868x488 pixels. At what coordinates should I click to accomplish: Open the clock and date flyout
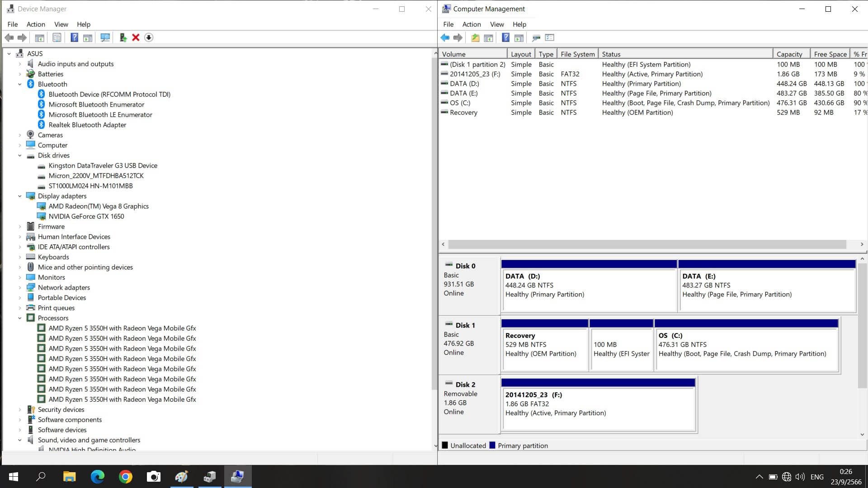(846, 477)
